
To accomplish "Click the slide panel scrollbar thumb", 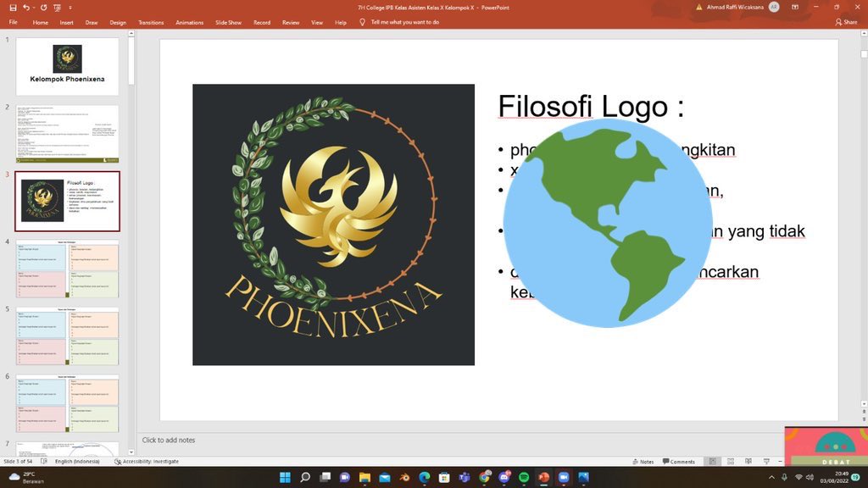I will click(x=131, y=61).
